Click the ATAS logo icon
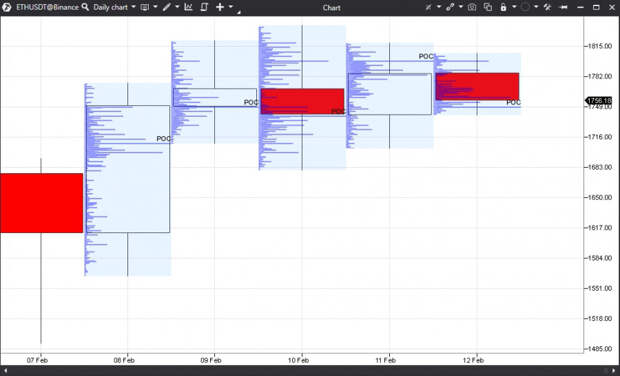 pos(6,7)
